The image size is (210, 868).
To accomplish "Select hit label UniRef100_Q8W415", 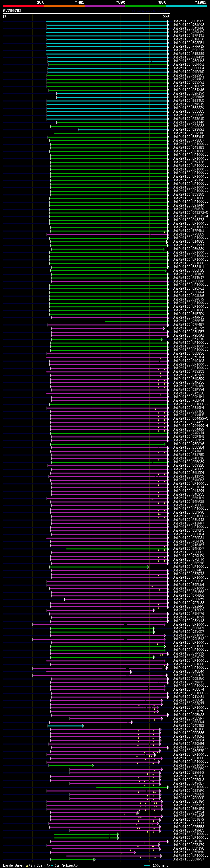I will [188, 57].
